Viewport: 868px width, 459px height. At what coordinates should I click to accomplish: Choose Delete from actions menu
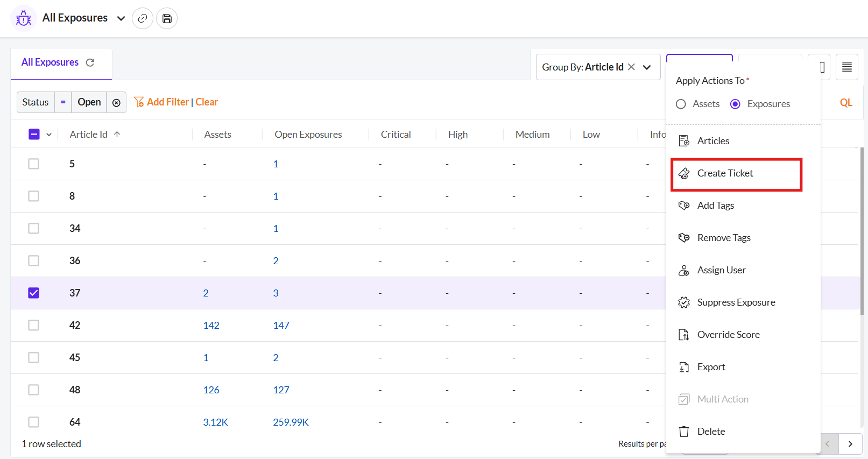point(711,432)
